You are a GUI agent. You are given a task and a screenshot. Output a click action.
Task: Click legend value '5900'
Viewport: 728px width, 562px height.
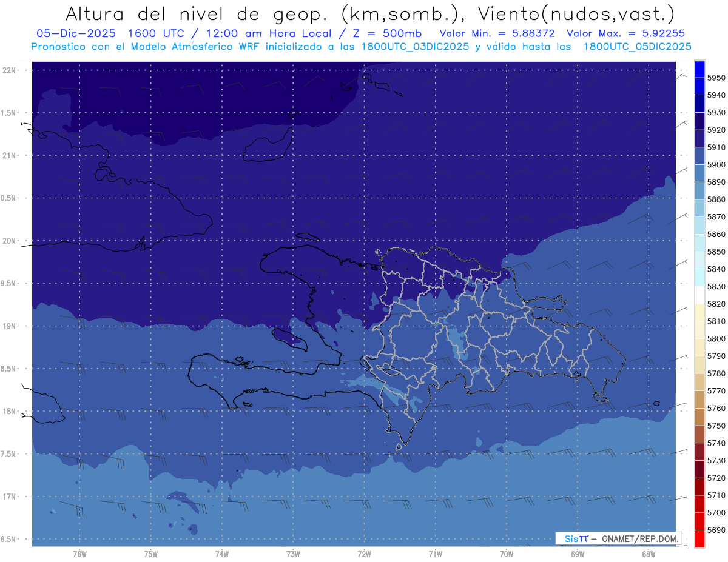tap(716, 164)
